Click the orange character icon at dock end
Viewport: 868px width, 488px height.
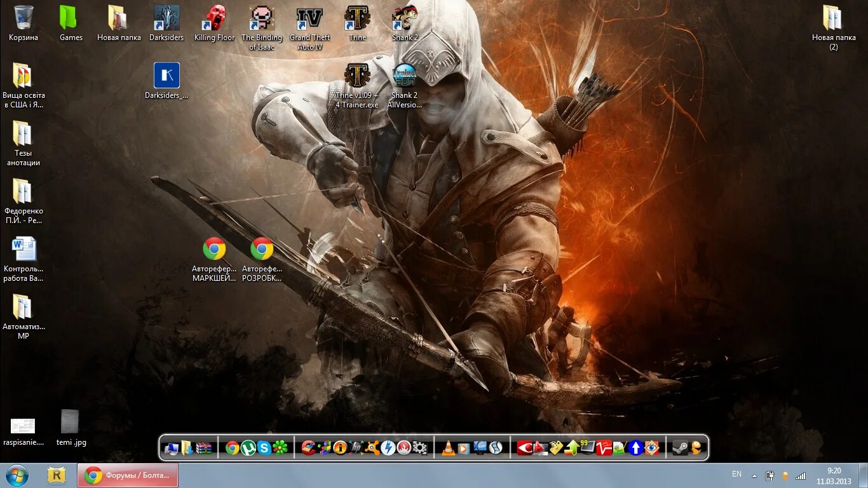point(696,448)
